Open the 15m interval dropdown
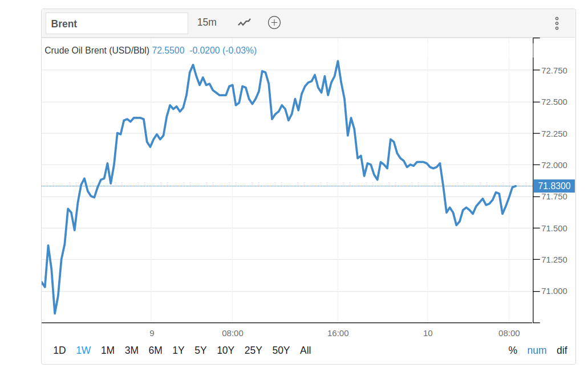The image size is (588, 372). pos(207,23)
